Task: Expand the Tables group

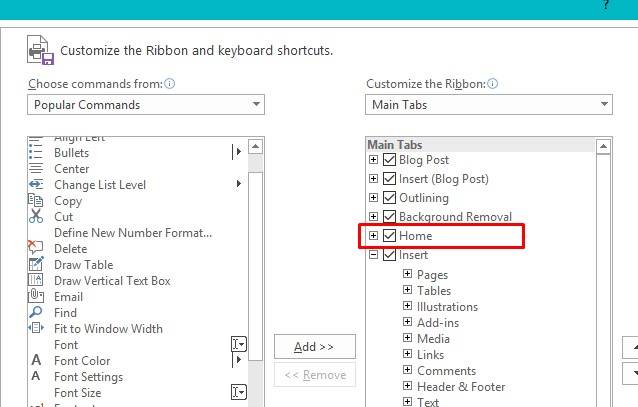Action: (x=407, y=290)
